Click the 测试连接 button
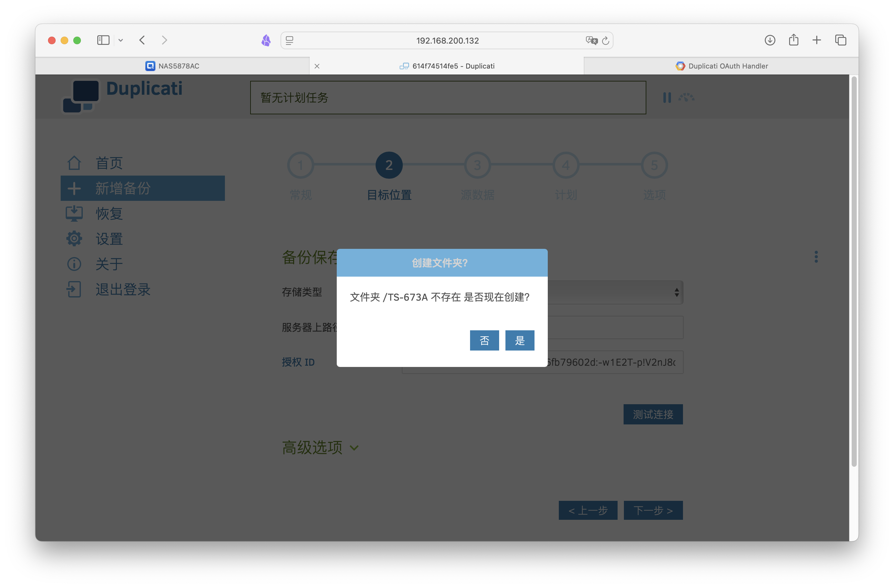Viewport: 894px width, 588px height. pos(653,414)
